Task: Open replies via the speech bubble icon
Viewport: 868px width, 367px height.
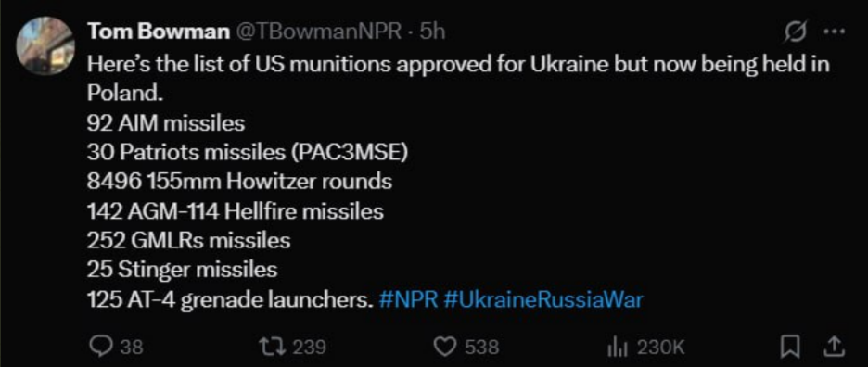Action: [x=102, y=347]
